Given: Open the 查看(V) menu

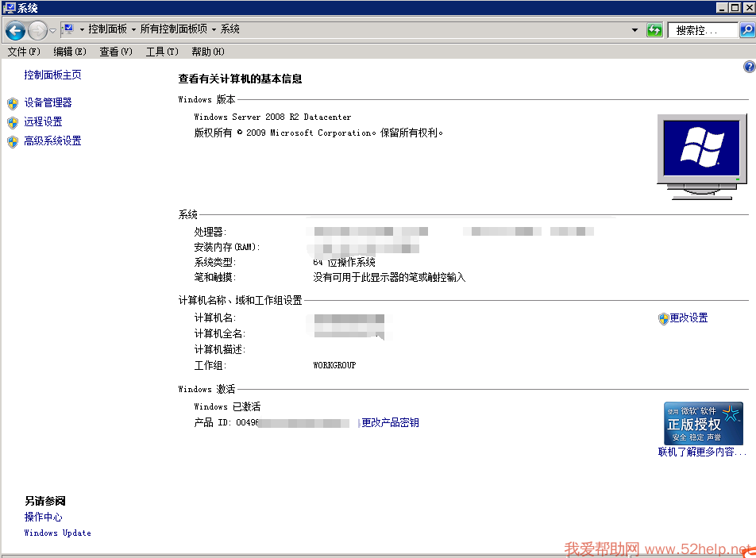Looking at the screenshot, I should click(x=116, y=52).
